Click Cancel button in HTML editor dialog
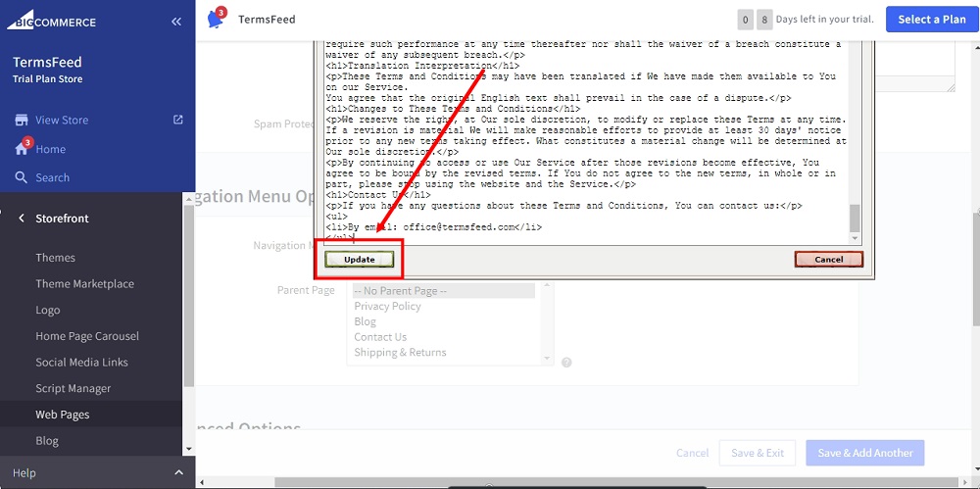This screenshot has height=489, width=980. pos(829,259)
